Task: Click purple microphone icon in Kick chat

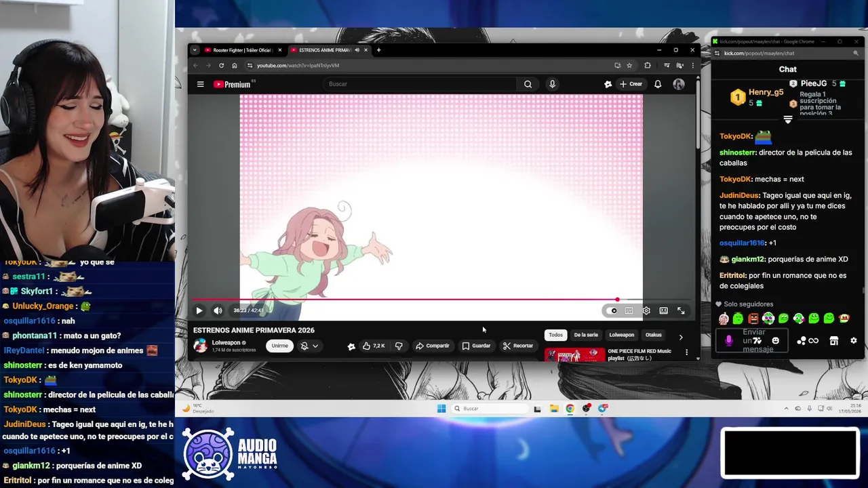Action: [x=729, y=341]
